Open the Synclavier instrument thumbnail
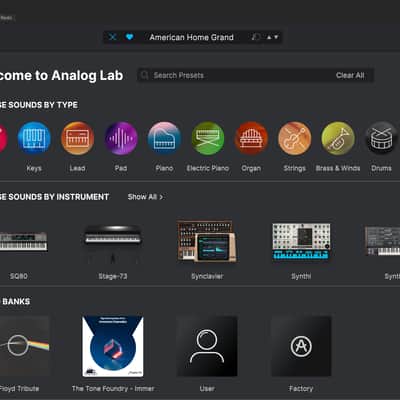This screenshot has width=400, height=400. point(207,241)
